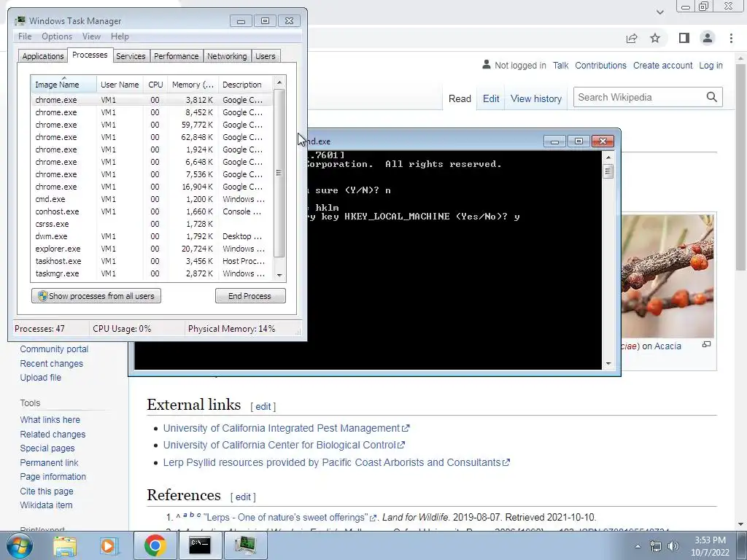Open Task Manager's Help menu

120,36
